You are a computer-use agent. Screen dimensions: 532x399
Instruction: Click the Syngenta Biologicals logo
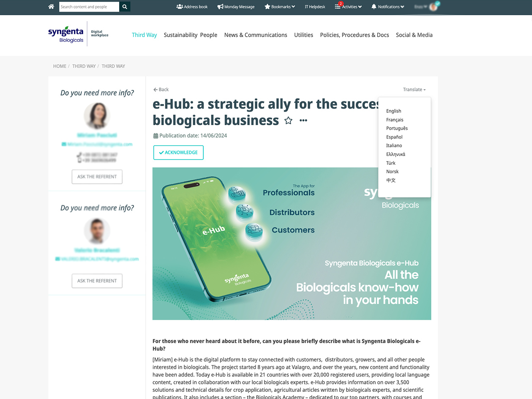(66, 34)
